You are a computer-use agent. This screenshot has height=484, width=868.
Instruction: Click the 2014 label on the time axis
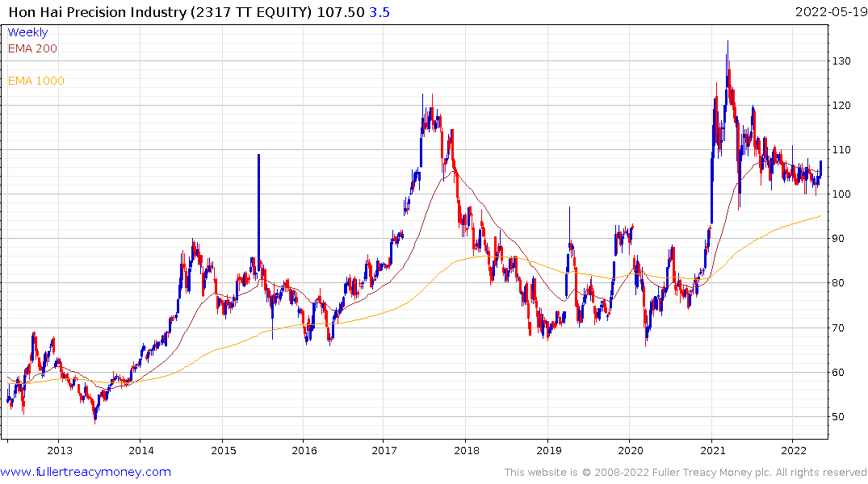pos(141,450)
